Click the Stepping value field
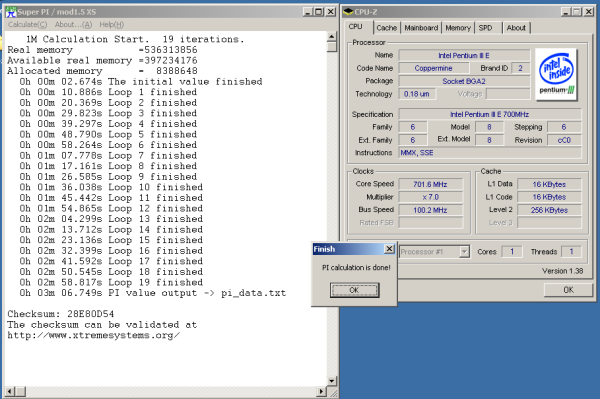600x399 pixels. tap(564, 127)
